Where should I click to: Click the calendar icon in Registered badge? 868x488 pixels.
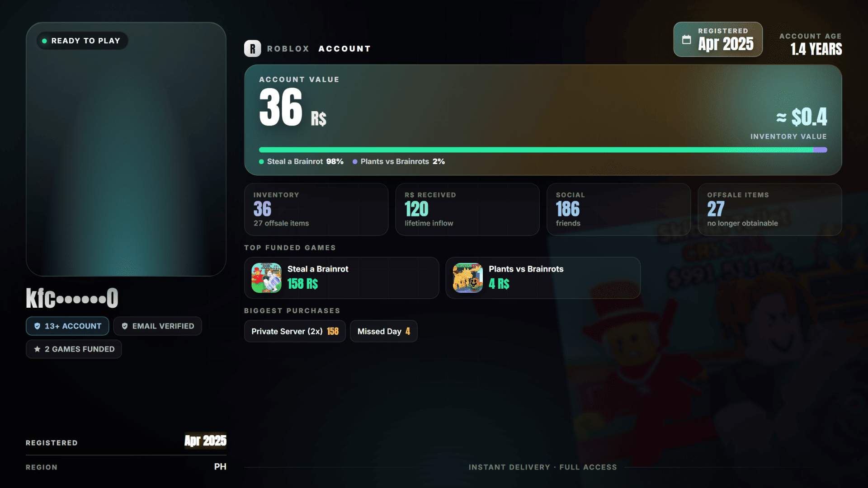click(x=686, y=39)
